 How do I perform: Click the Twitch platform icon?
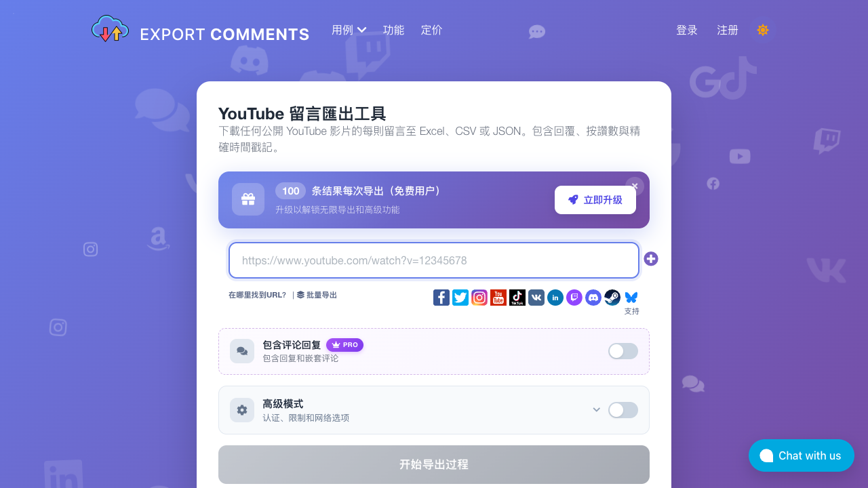[x=574, y=298]
